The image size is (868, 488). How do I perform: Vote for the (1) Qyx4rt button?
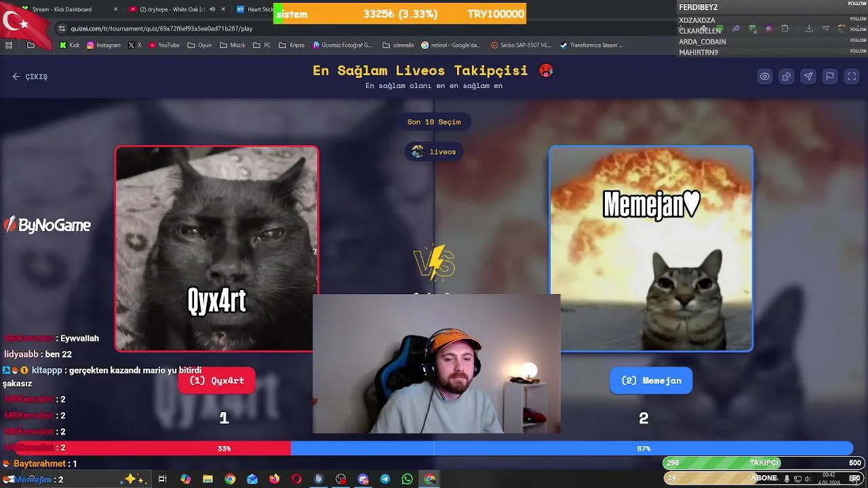[x=216, y=380]
